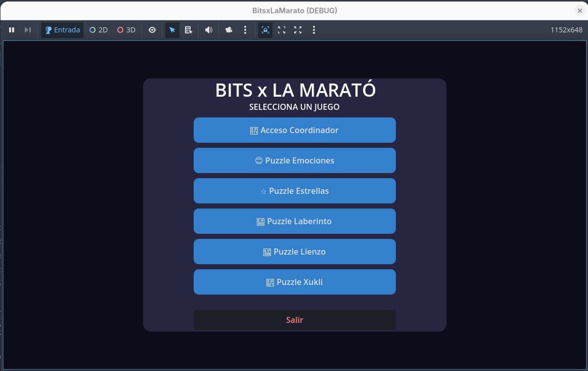Screen dimensions: 588x371
Task: Select Puzzle Lienzo
Action: (294, 252)
